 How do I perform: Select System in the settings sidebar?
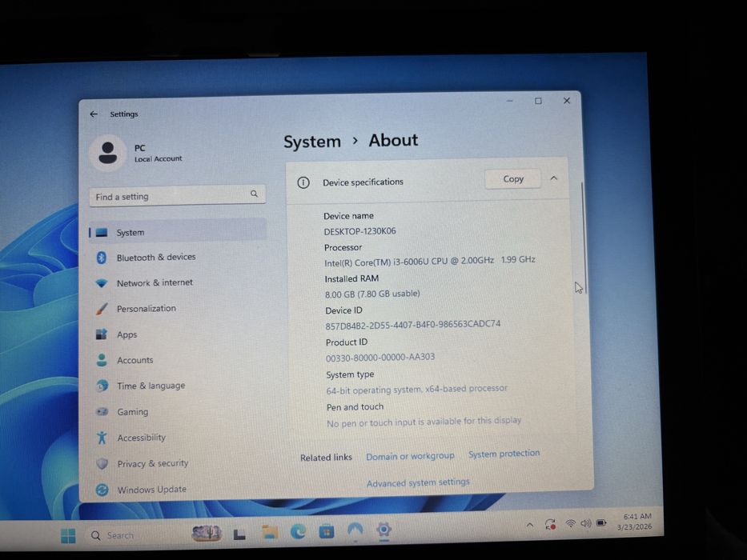pos(177,232)
